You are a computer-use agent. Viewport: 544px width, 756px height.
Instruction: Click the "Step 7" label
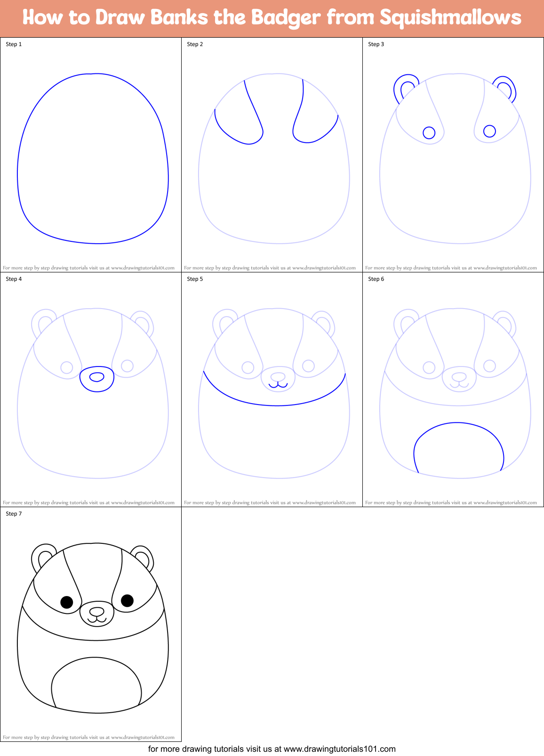14,514
